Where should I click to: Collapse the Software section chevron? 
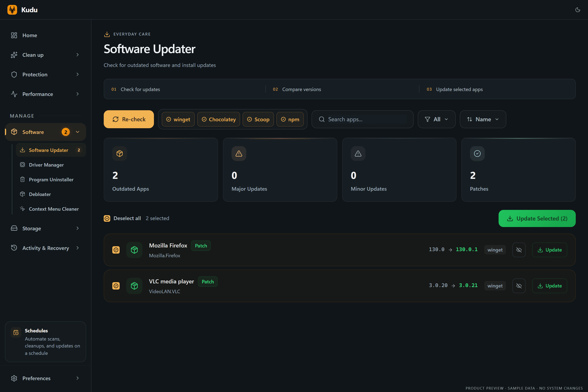(x=78, y=132)
